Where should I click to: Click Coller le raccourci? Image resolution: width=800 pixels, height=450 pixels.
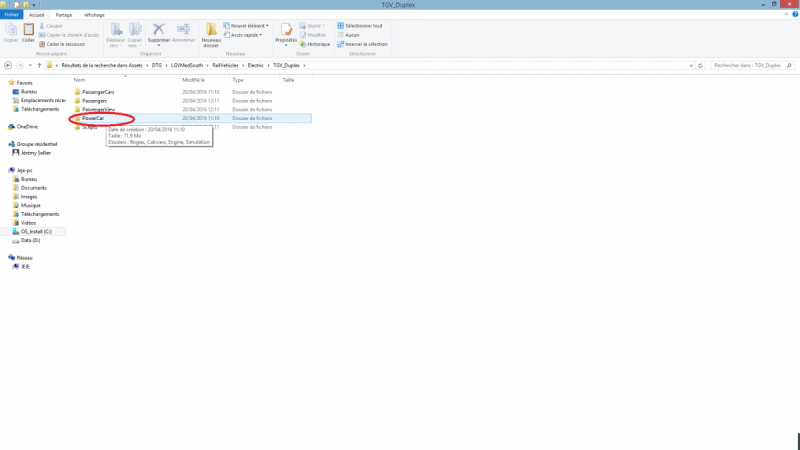click(62, 44)
